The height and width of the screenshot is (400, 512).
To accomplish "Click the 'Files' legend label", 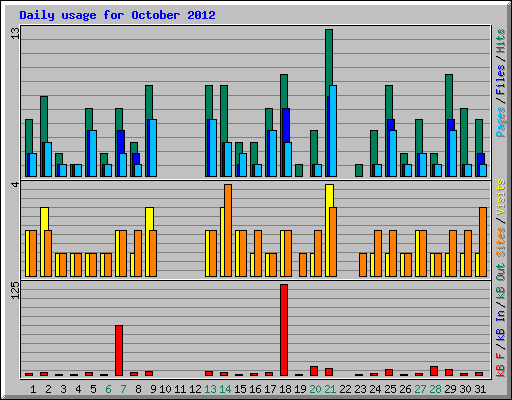I will click(x=501, y=80).
